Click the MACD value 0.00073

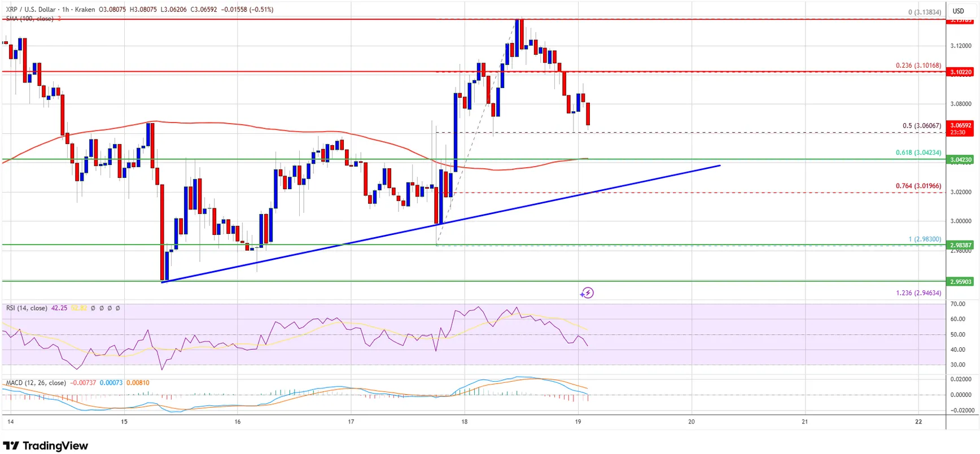click(111, 383)
